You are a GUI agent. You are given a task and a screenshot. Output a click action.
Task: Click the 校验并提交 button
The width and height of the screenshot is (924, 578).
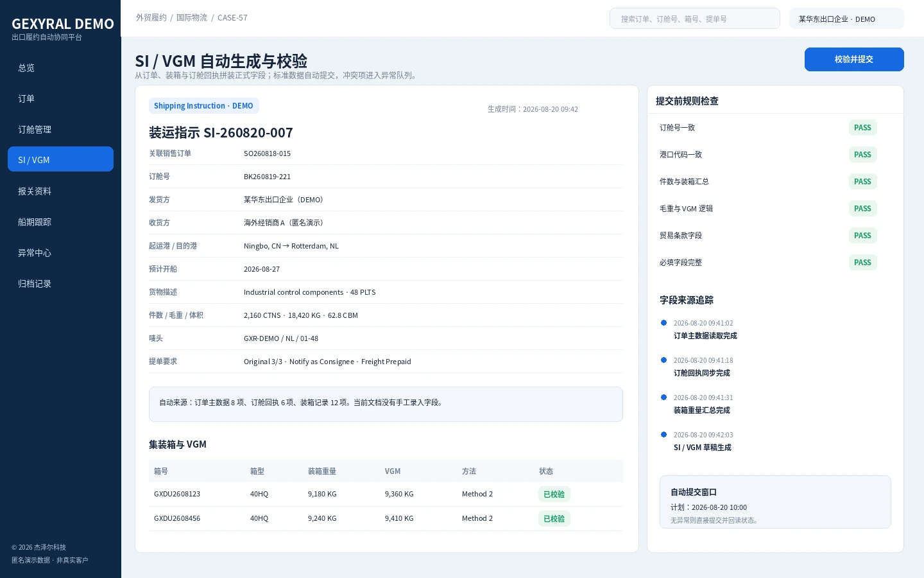(854, 59)
